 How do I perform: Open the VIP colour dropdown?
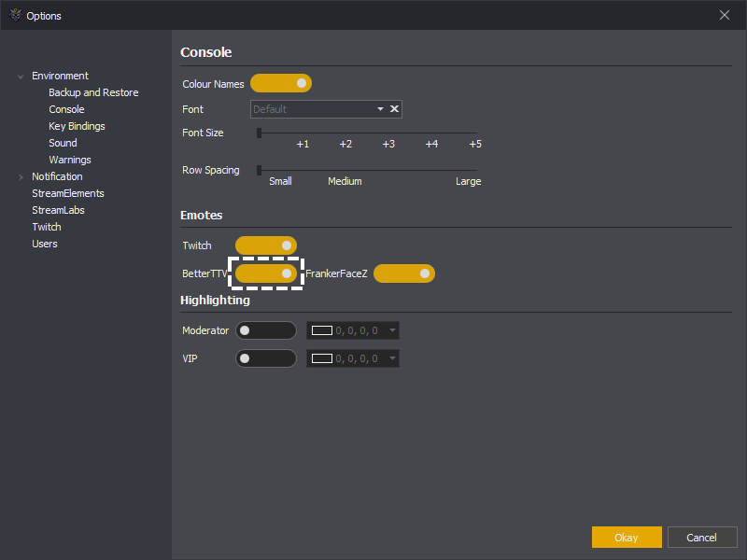392,358
